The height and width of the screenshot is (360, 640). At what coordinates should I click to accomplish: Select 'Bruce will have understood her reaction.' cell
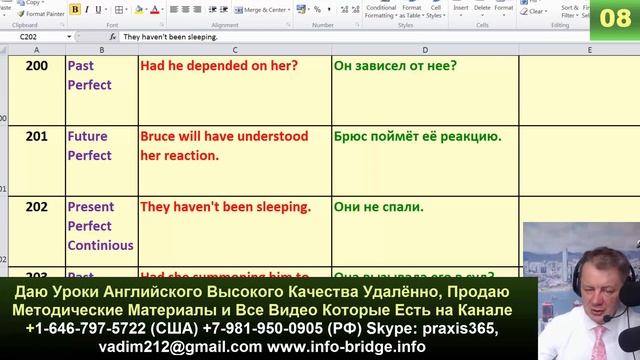coord(235,161)
